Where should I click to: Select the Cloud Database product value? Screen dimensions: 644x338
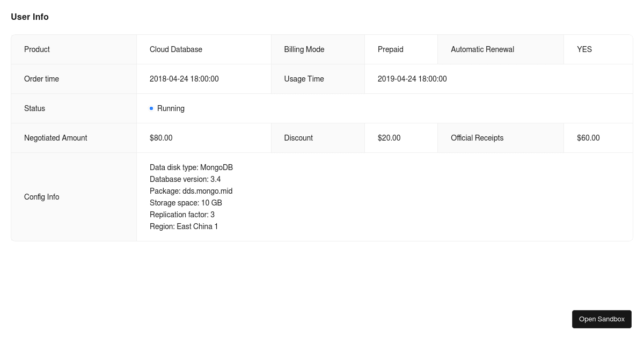click(x=176, y=49)
